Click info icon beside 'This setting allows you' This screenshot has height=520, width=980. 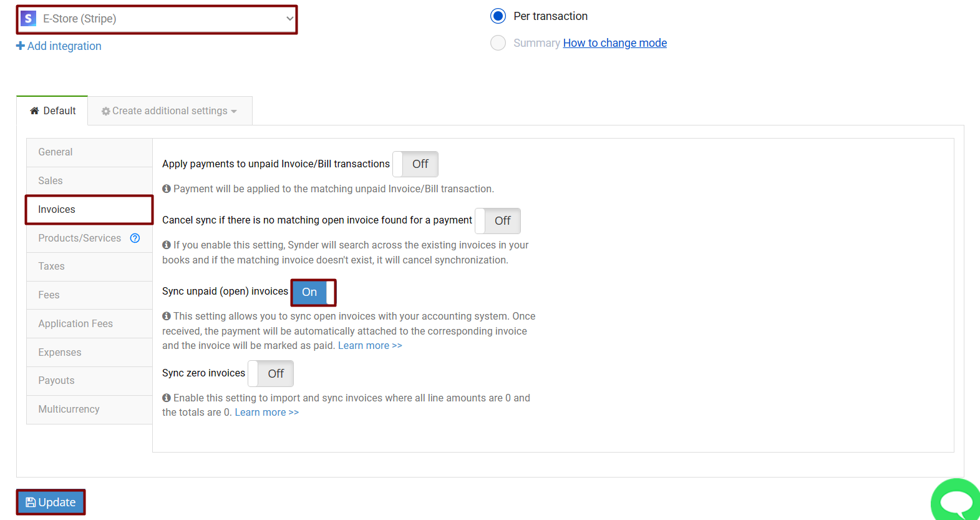point(167,316)
